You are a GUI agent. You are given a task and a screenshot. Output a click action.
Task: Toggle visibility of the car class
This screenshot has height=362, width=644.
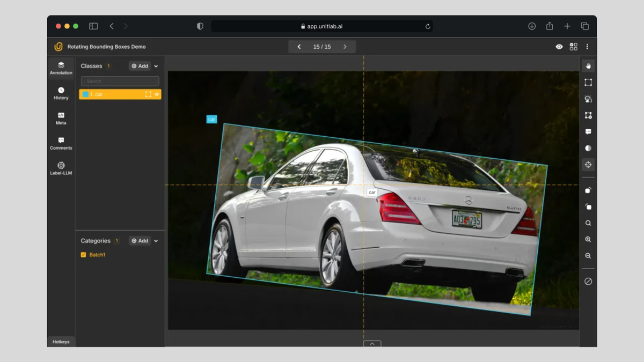pyautogui.click(x=157, y=94)
